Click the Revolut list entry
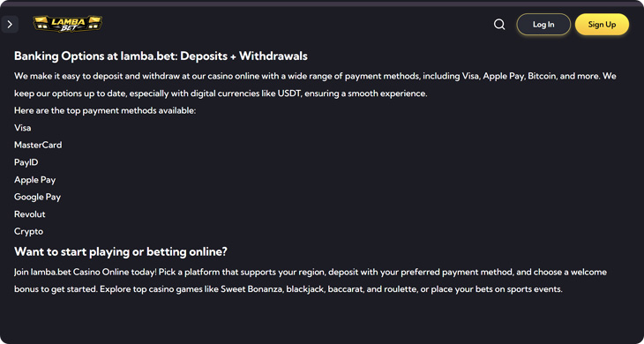Viewport: 644px width, 344px height. pos(30,214)
